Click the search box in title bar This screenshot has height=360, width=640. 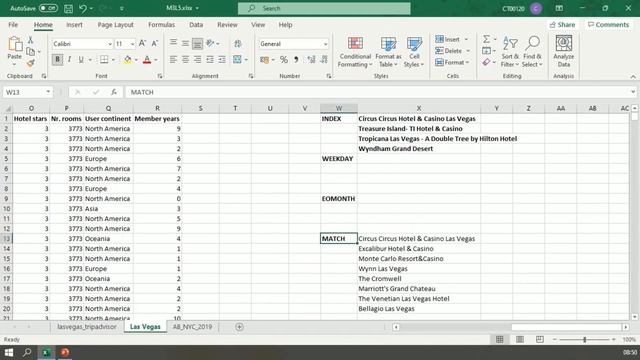point(324,8)
